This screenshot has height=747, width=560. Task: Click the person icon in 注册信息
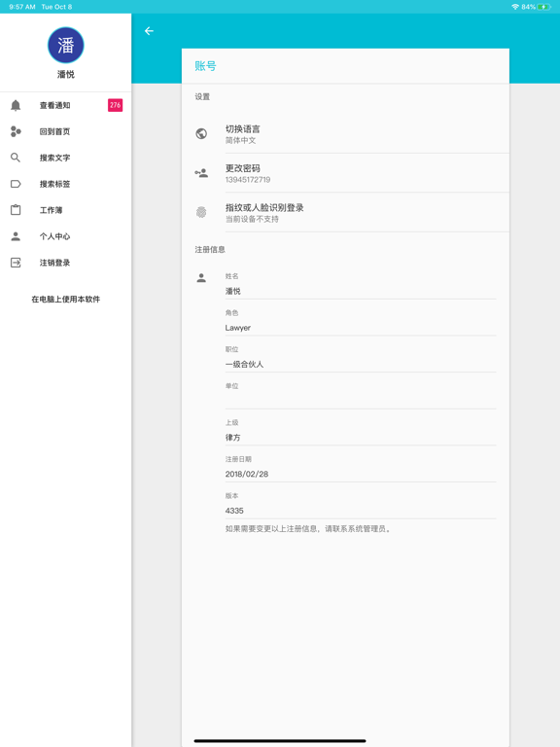tap(201, 278)
